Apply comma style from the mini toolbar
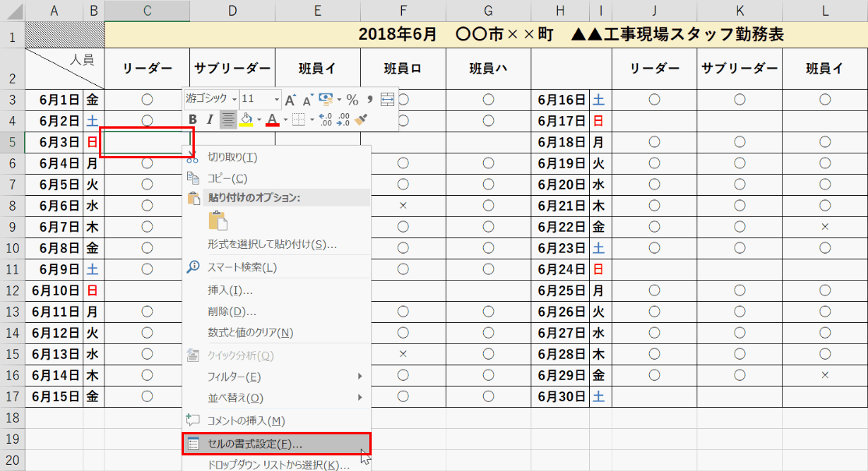The height and width of the screenshot is (471, 868). point(369,99)
